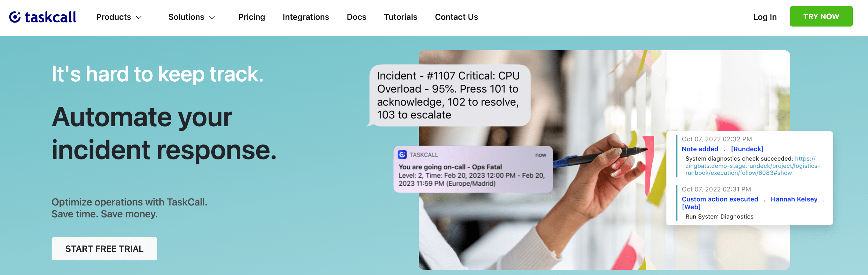Image resolution: width=868 pixels, height=275 pixels.
Task: Go to the Pricing page
Action: [251, 17]
